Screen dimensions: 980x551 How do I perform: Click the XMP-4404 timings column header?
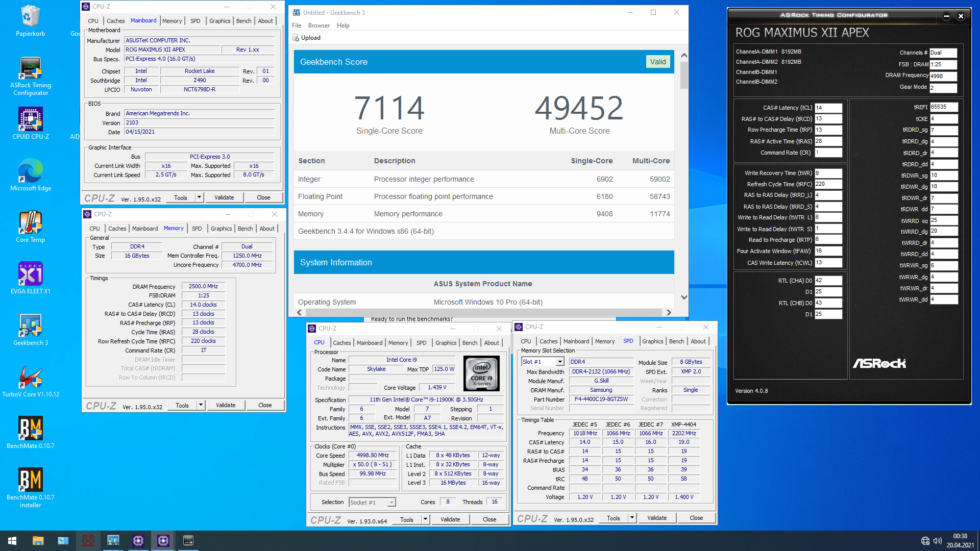(x=683, y=424)
